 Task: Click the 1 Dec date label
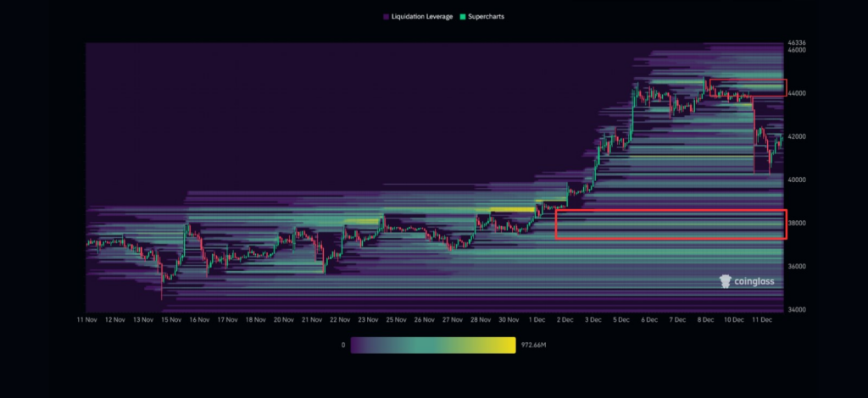tap(537, 320)
